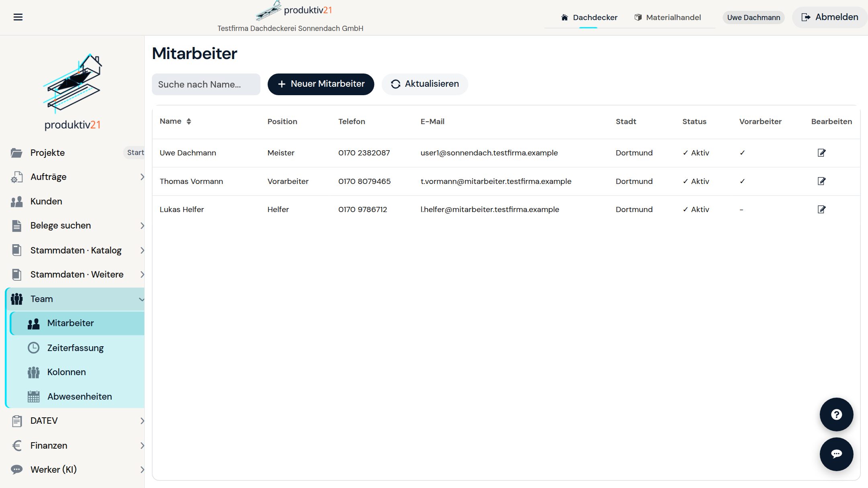Switch to the Materialhandel tab
Image resolution: width=868 pixels, height=488 pixels.
point(667,17)
